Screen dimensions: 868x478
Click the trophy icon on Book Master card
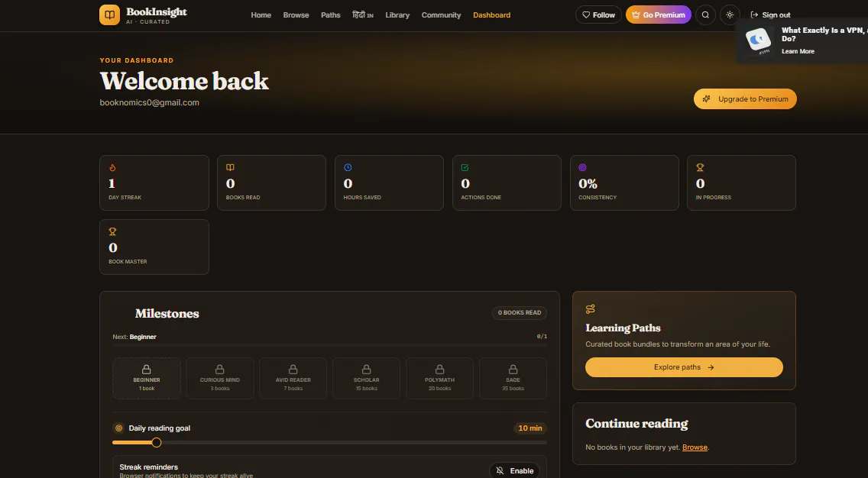point(112,232)
